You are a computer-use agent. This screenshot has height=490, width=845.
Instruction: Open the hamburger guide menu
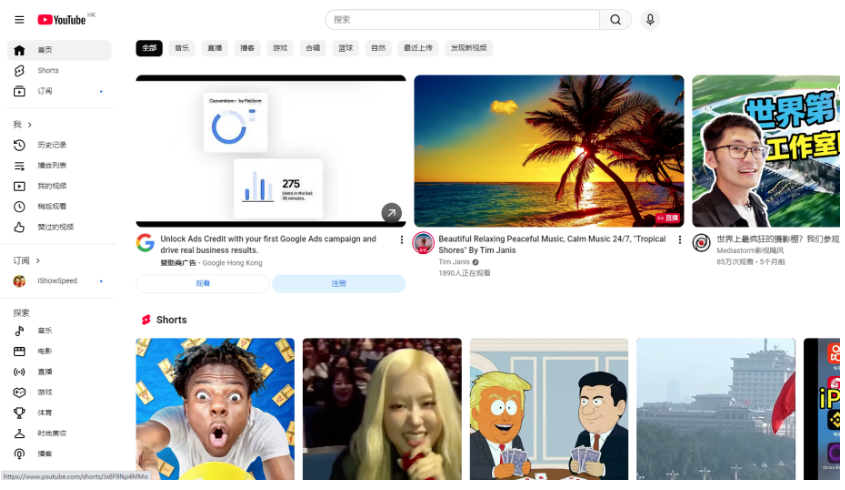[x=19, y=20]
